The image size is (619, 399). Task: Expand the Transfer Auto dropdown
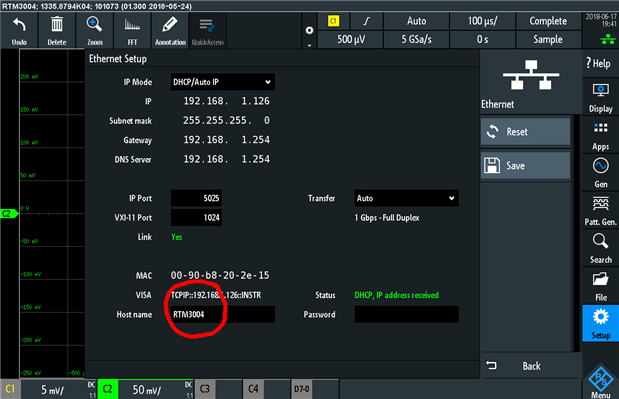pyautogui.click(x=406, y=198)
